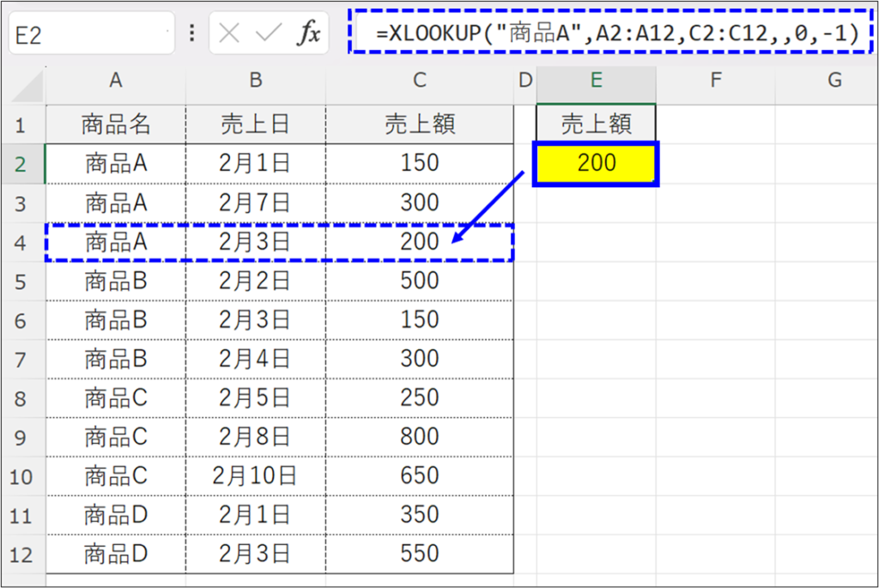Select column G header
This screenshot has width=879, height=588.
click(834, 81)
